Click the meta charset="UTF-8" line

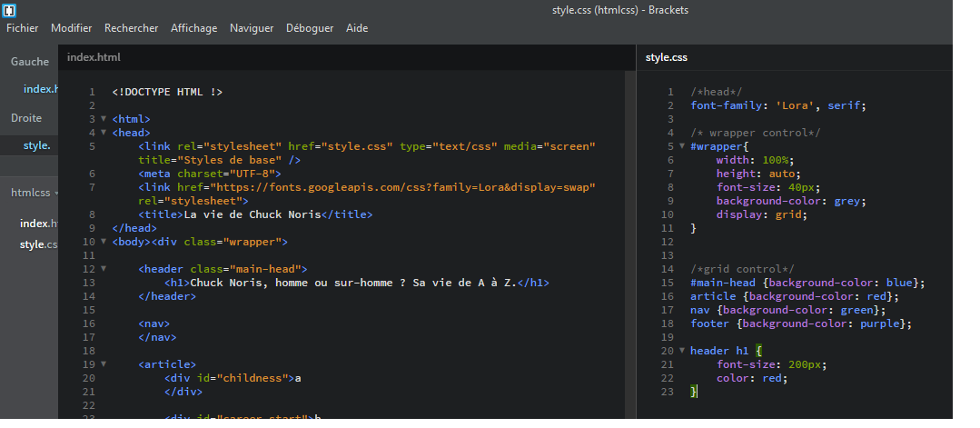tap(210, 174)
